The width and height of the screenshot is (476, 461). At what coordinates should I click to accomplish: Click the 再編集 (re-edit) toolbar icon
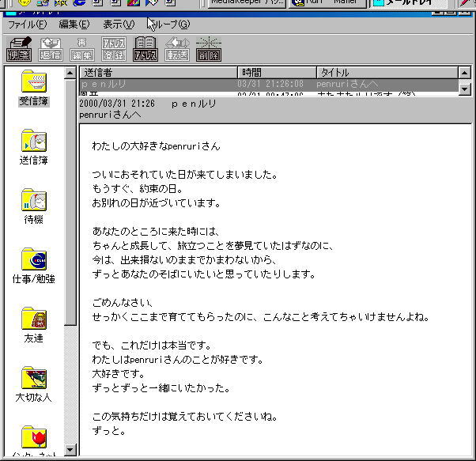82,48
